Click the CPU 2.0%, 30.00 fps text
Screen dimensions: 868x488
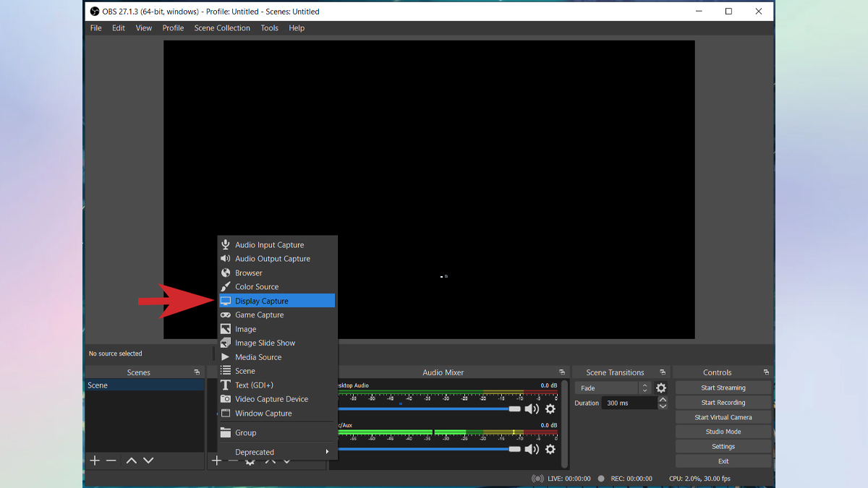699,479
